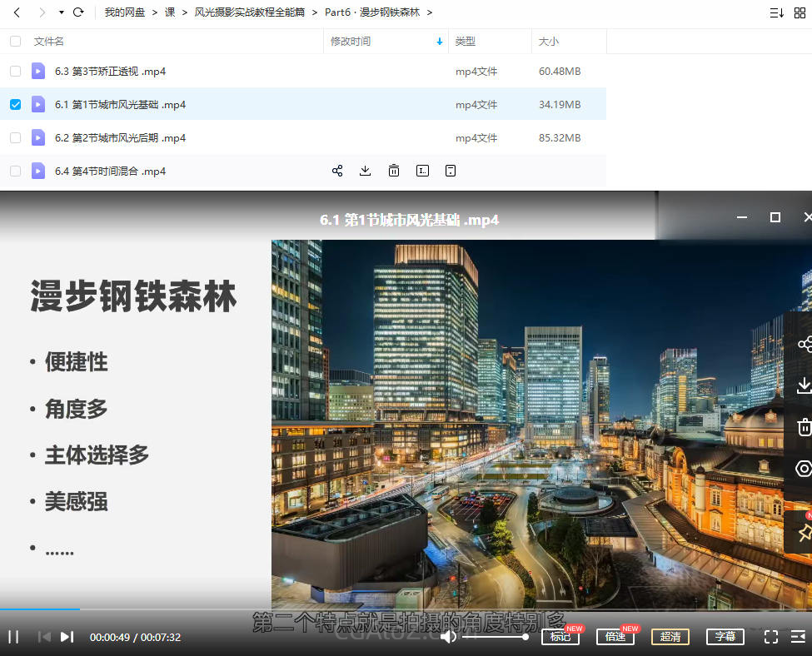This screenshot has height=656, width=812.
Task: Mute the video volume speaker icon
Action: tap(448, 637)
